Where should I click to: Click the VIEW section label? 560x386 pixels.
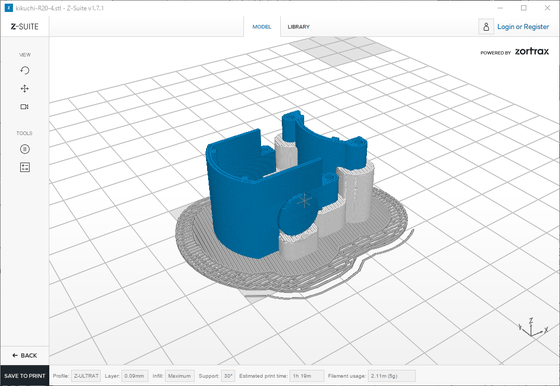tap(25, 55)
